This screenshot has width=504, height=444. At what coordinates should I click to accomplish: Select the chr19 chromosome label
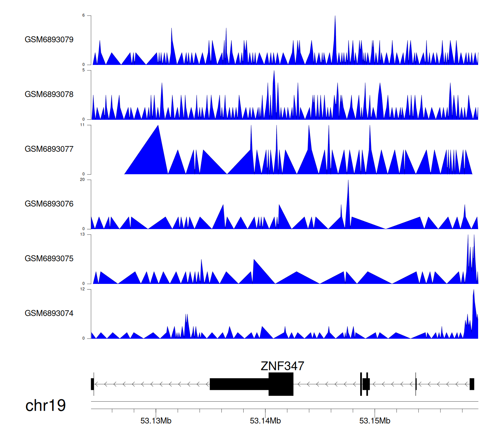click(x=46, y=406)
